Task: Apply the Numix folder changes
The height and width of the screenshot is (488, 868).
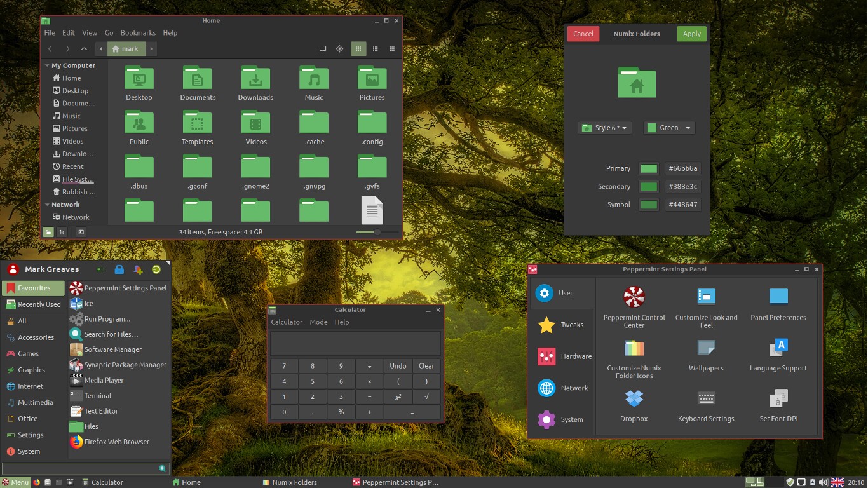Action: pyautogui.click(x=691, y=34)
